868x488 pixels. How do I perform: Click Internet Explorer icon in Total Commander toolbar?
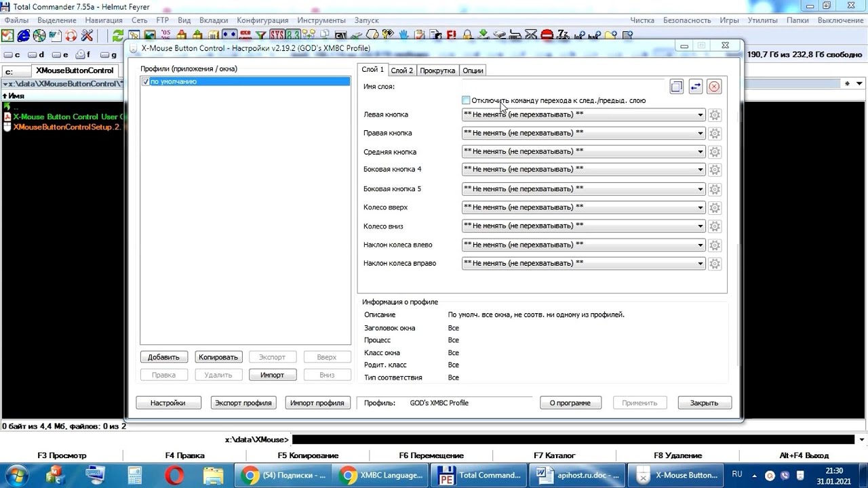[x=23, y=35]
